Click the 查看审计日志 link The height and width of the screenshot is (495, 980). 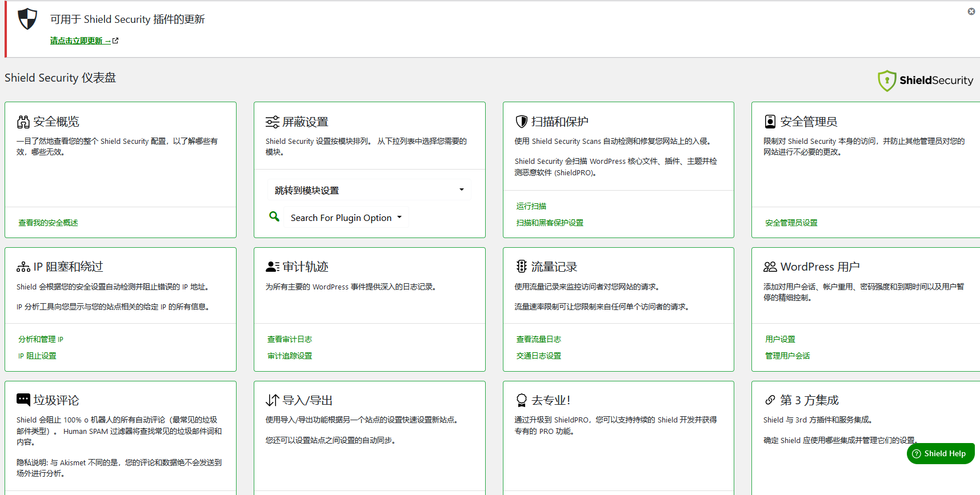(290, 339)
